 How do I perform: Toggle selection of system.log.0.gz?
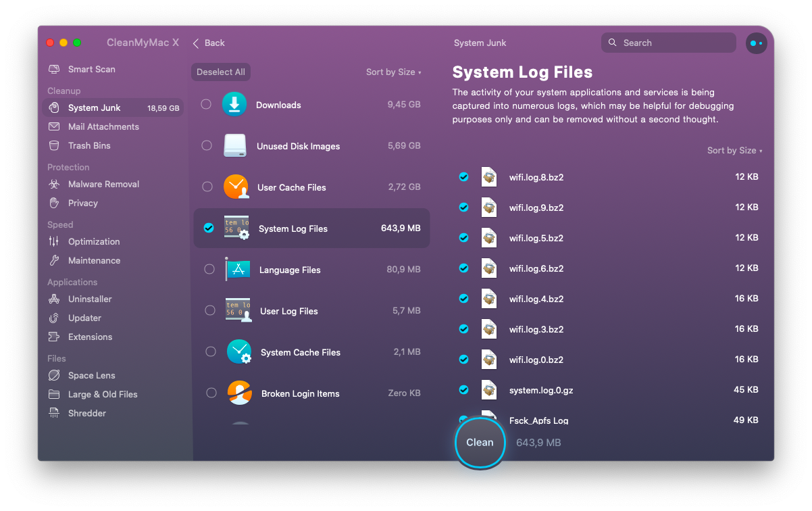[x=463, y=389]
